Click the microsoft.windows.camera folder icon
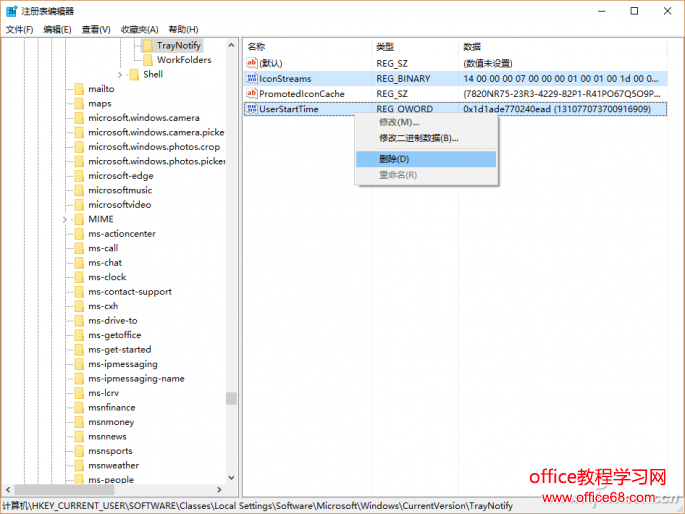Viewport: 685px width, 514px height. (x=79, y=118)
